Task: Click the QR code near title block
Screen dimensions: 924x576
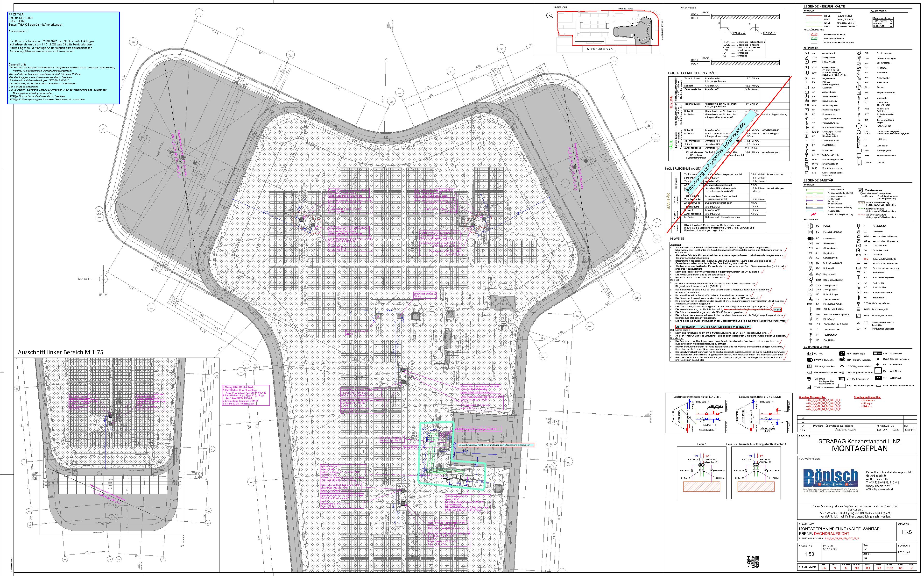Action: coord(753,562)
